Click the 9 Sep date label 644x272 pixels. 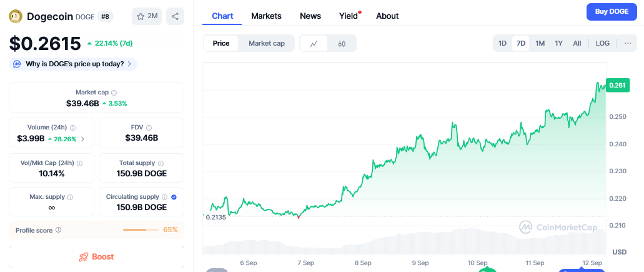point(420,263)
